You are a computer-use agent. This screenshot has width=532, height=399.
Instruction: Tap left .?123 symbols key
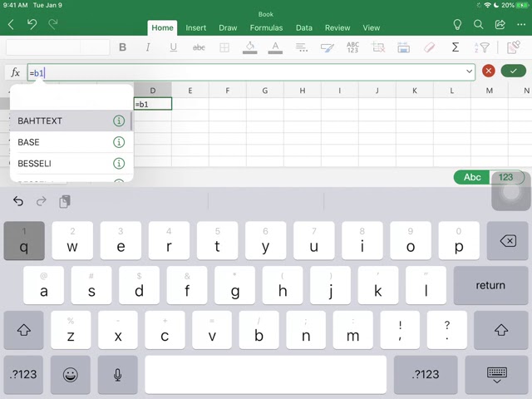[x=23, y=375]
